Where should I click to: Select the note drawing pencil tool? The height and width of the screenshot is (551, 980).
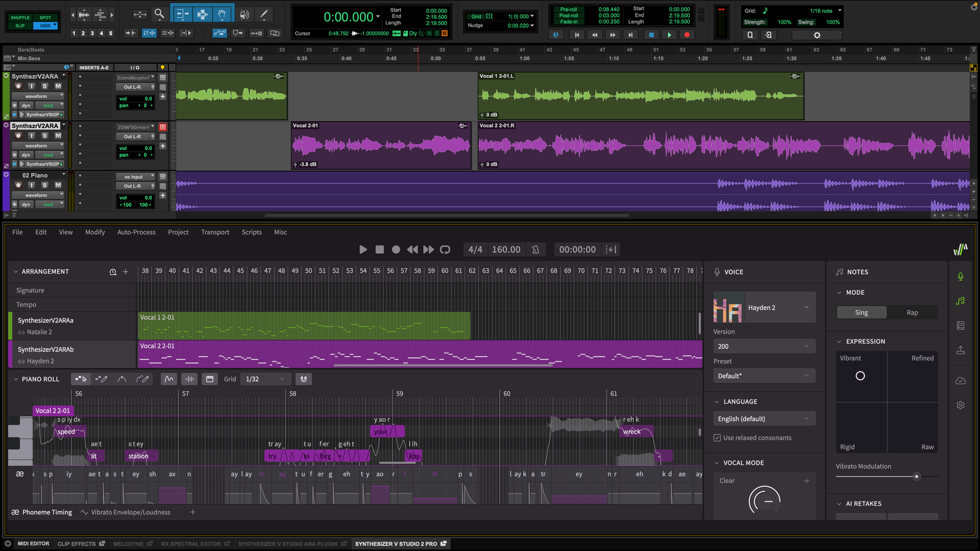[102, 379]
